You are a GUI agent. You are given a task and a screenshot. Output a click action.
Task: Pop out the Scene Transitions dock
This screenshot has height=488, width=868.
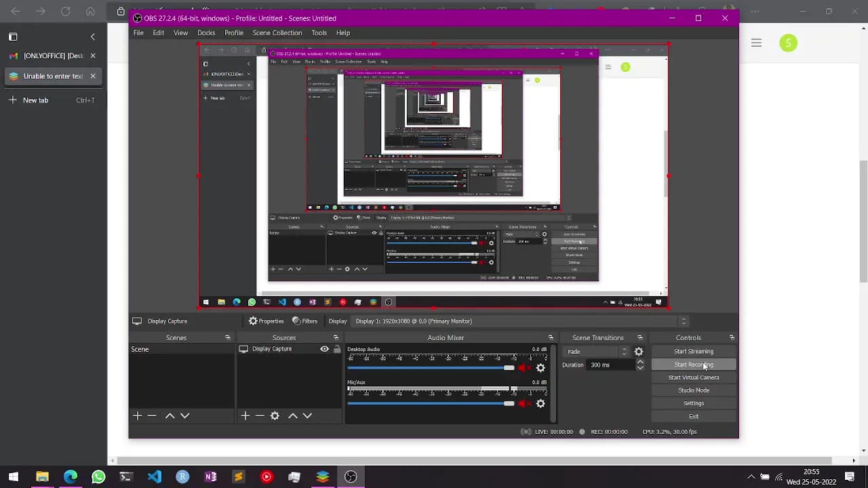[x=639, y=338]
